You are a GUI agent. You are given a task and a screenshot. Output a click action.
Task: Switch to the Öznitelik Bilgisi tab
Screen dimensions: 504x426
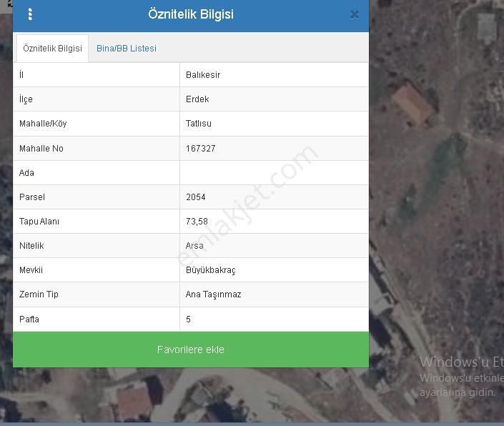click(52, 48)
